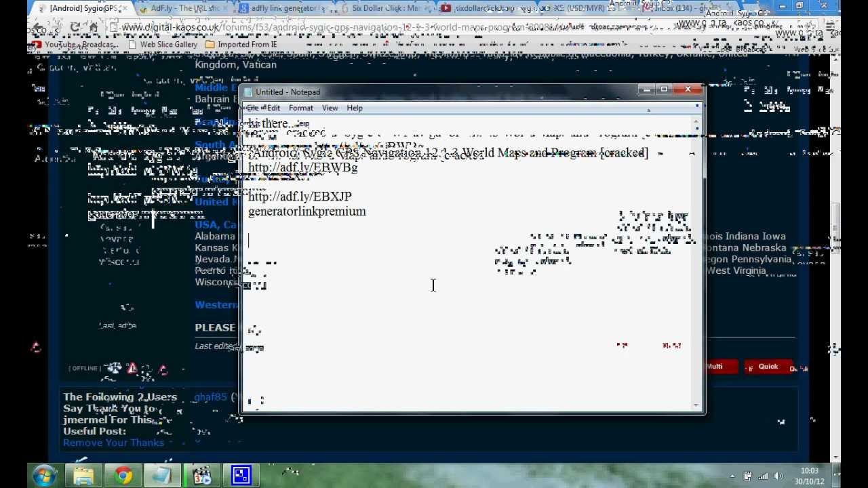Open the Imported From IE bookmarks folder
Viewport: 868px width, 488px height.
pos(241,45)
